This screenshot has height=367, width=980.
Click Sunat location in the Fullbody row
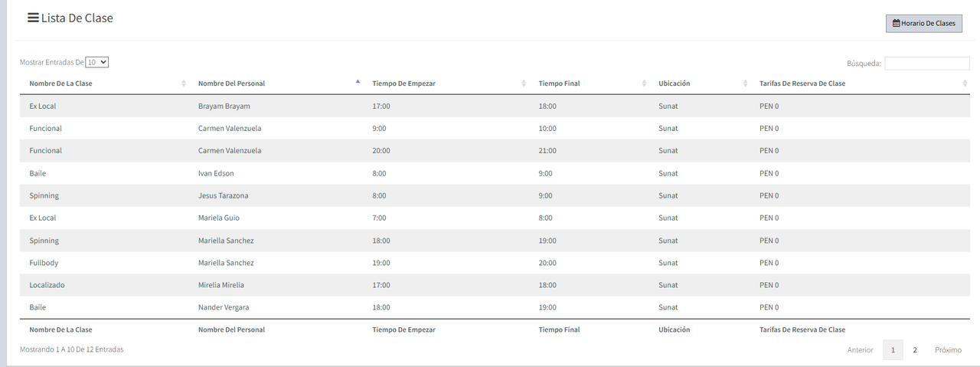coord(668,263)
